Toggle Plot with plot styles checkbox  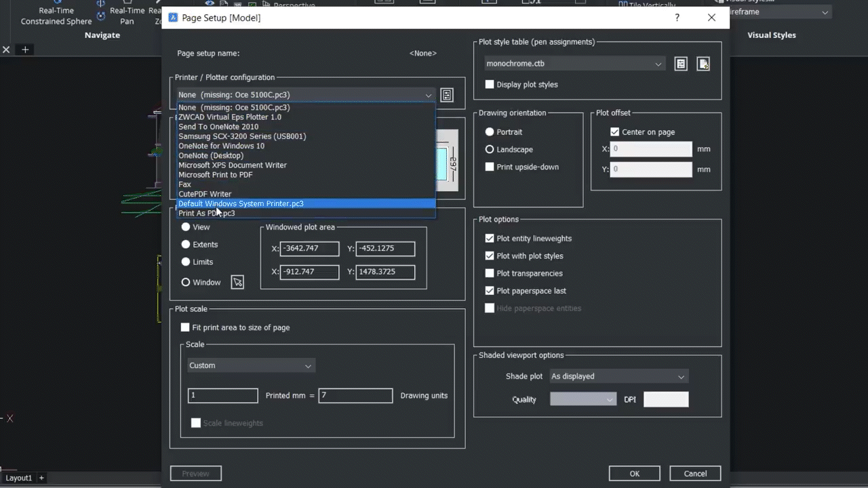coord(490,256)
